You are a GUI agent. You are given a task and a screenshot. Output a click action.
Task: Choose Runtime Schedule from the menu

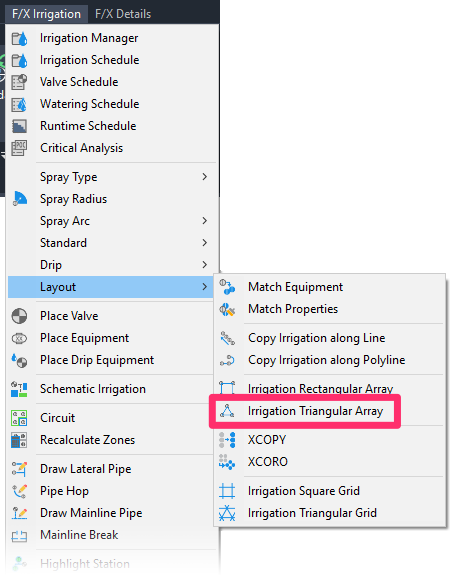(x=111, y=126)
